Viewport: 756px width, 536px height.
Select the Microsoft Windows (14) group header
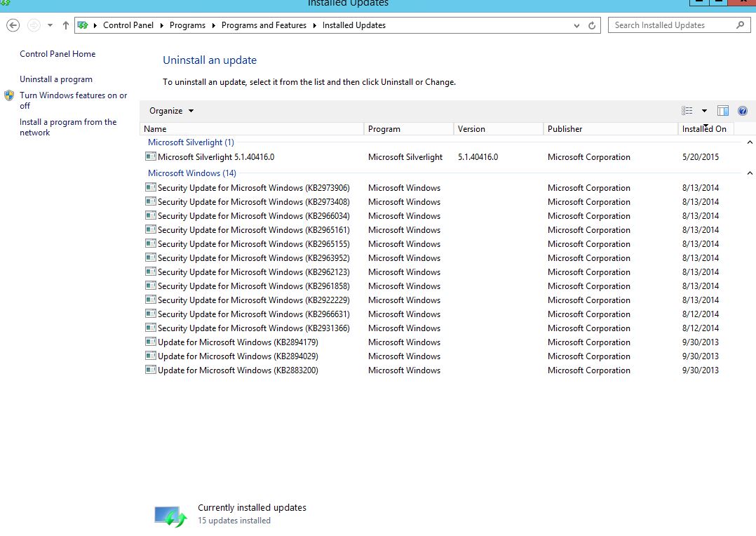tap(192, 173)
